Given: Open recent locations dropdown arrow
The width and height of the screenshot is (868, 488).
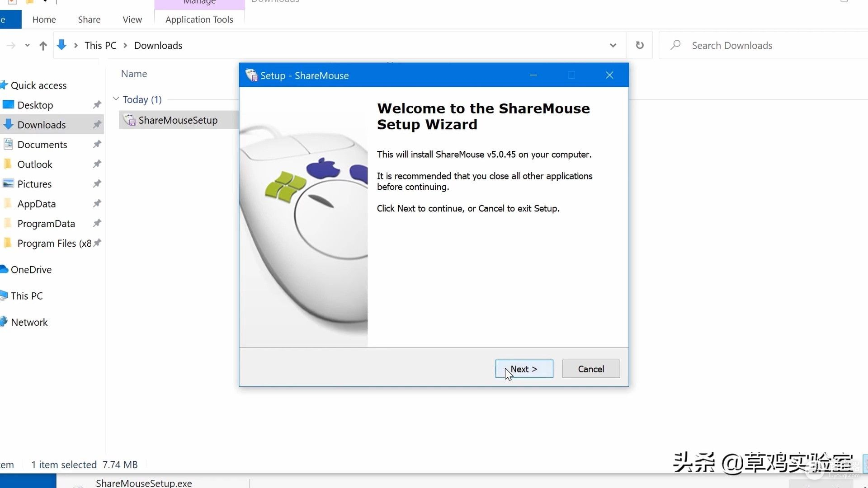Looking at the screenshot, I should click(x=27, y=45).
